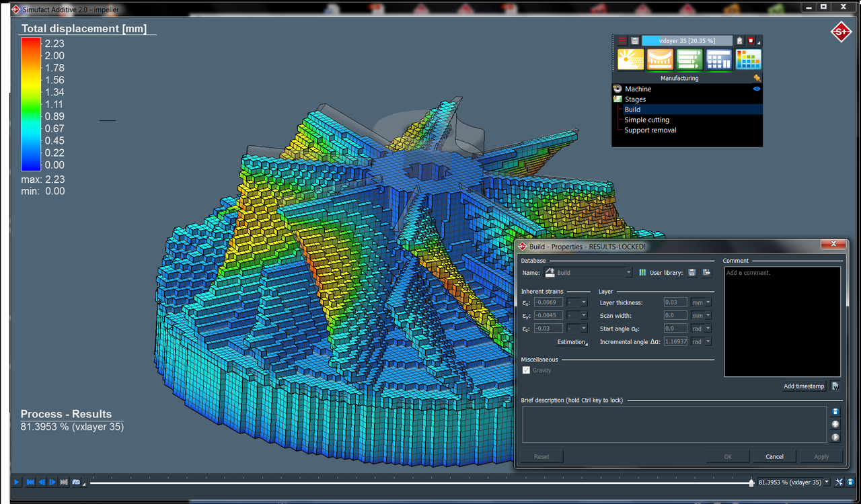This screenshot has height=504, width=861.
Task: Click the export user library icon
Action: [x=706, y=273]
